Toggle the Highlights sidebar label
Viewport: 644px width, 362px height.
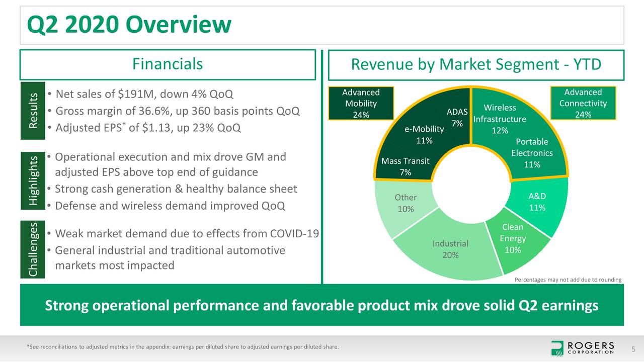[33, 181]
